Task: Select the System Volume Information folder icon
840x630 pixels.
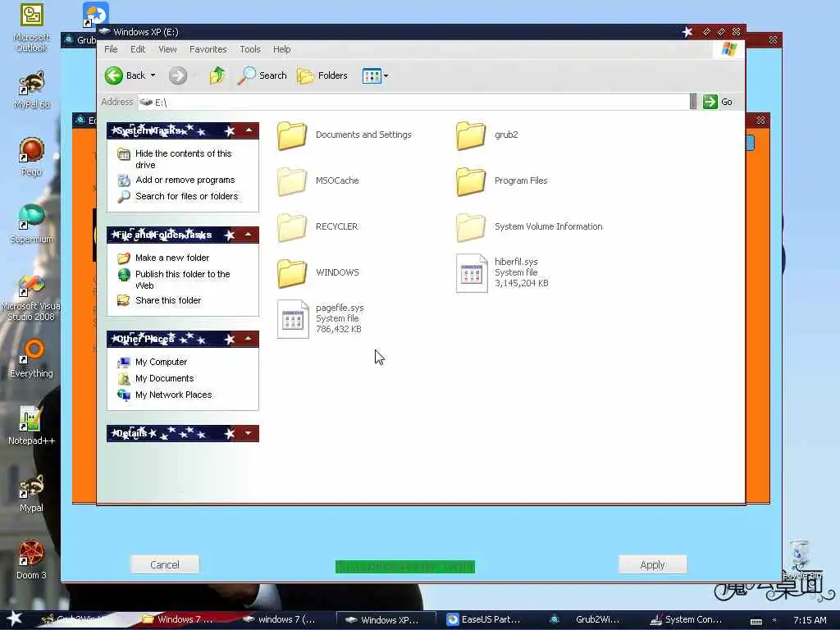Action: pyautogui.click(x=471, y=228)
